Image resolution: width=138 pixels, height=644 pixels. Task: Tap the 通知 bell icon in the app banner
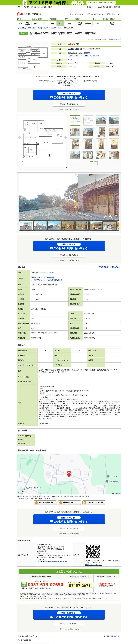[x=74, y=3]
